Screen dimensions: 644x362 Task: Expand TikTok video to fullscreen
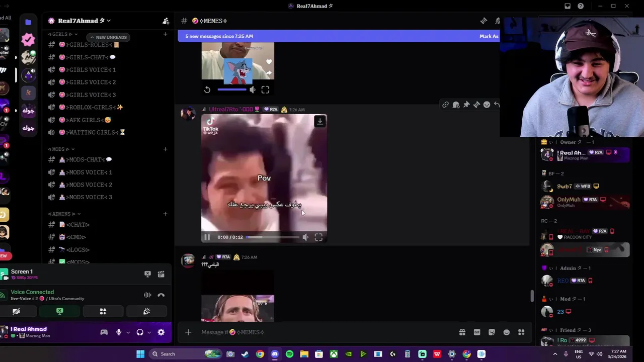[318, 237]
